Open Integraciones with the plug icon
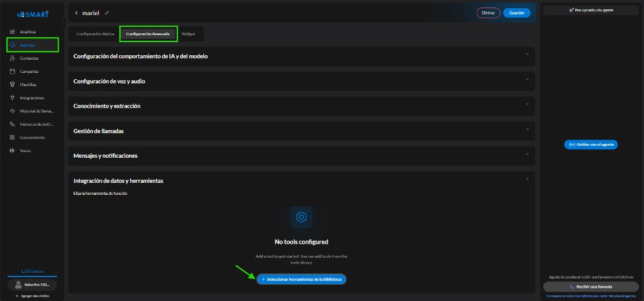 (13, 98)
